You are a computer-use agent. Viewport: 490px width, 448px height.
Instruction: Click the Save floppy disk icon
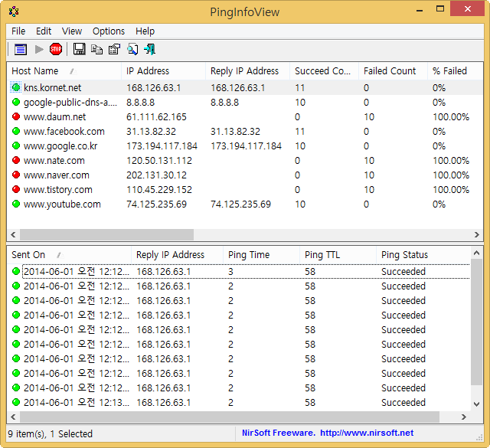tap(79, 49)
